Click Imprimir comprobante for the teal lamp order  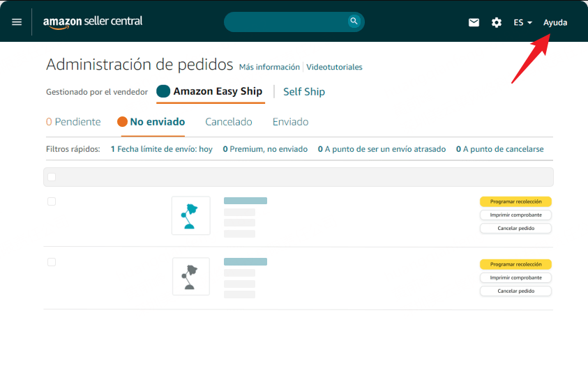(515, 215)
